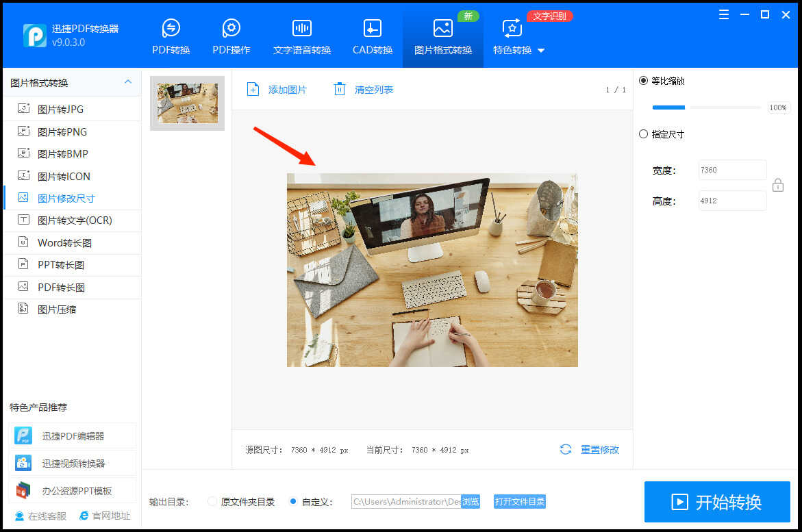Expand the 特色转换 dropdown arrow
The width and height of the screenshot is (802, 532).
[541, 51]
